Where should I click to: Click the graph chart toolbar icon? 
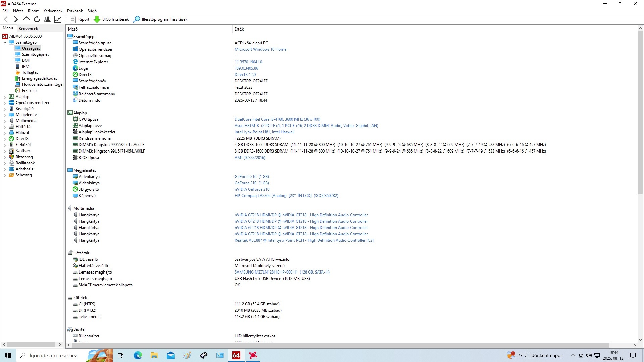point(58,19)
